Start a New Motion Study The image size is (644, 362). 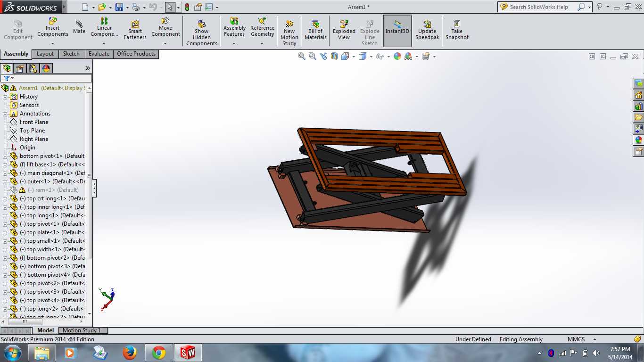point(289,33)
